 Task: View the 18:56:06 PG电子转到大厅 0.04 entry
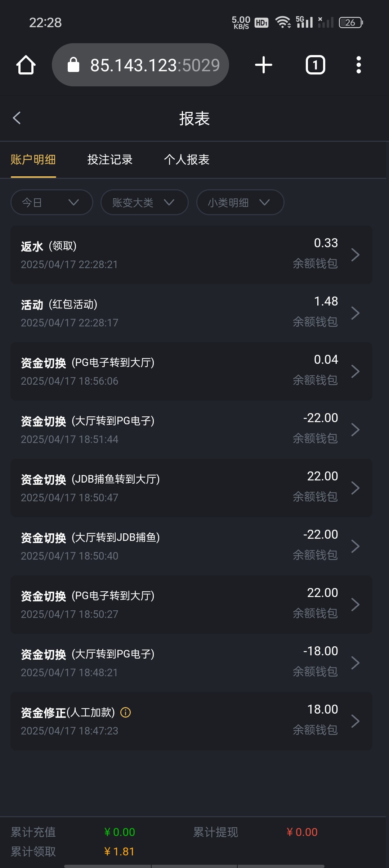pos(191,371)
